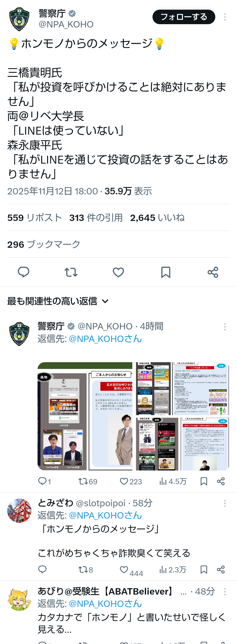Viewport: 237px width, 644px height.
Task: View the 559 リポスト list
Action: 35,217
